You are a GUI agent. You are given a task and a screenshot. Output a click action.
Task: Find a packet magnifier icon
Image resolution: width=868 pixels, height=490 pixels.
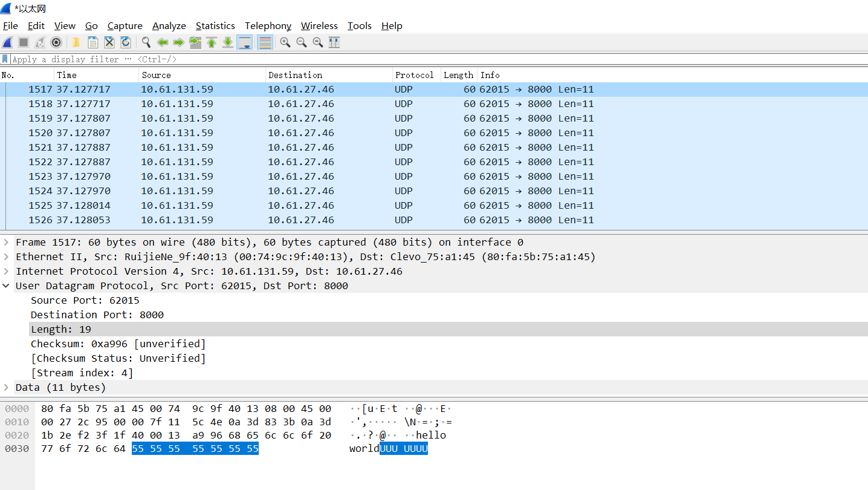pos(146,42)
